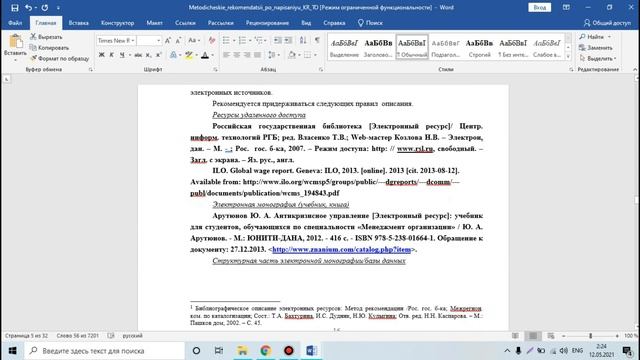Sort text with the A-Z sort icon

(303, 40)
